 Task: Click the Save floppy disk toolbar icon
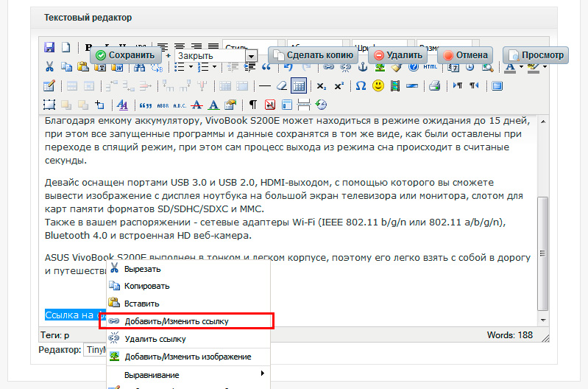point(49,47)
